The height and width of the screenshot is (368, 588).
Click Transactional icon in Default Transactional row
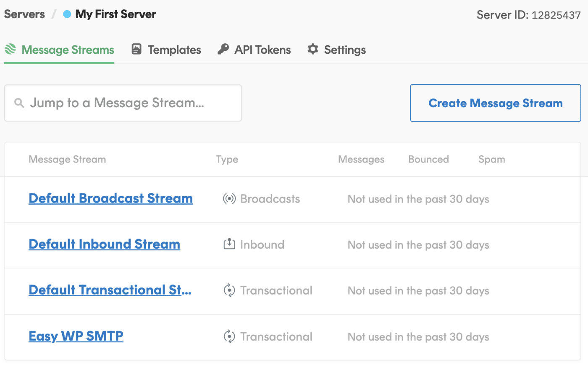[229, 290]
